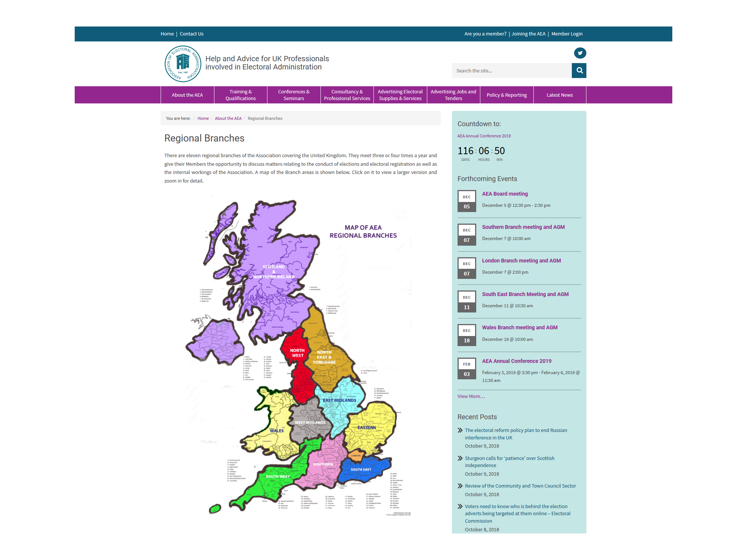Click the Sturgeon article expand arrow icon

[x=460, y=458]
